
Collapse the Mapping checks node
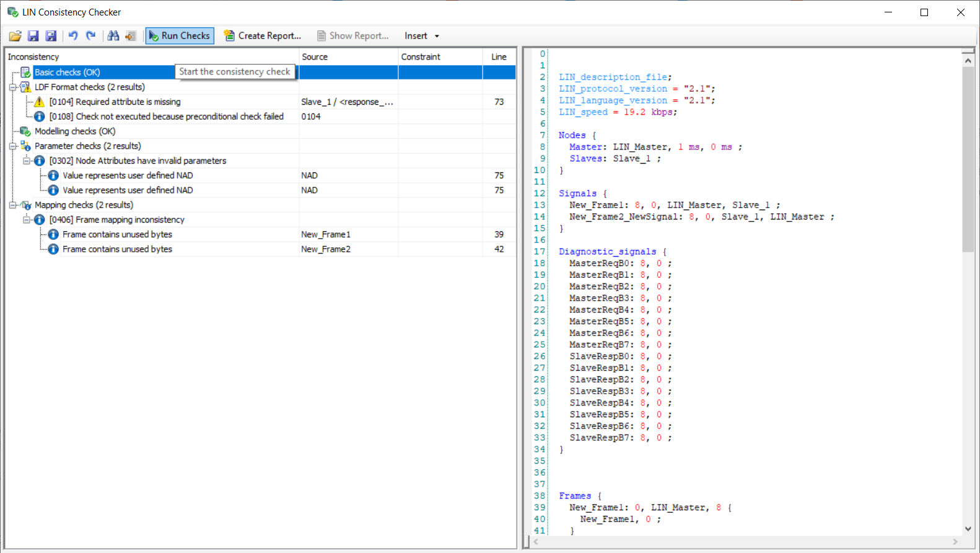click(12, 205)
